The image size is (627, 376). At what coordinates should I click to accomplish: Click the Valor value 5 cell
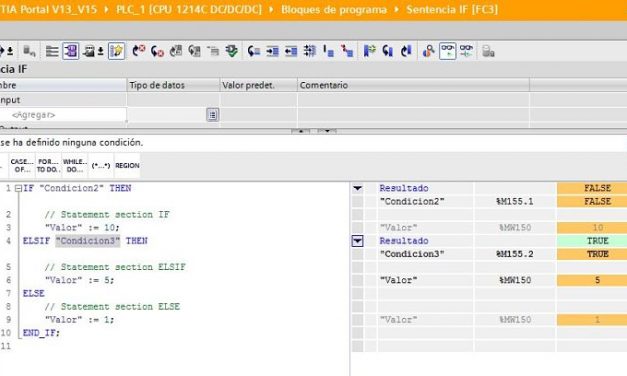(x=592, y=280)
